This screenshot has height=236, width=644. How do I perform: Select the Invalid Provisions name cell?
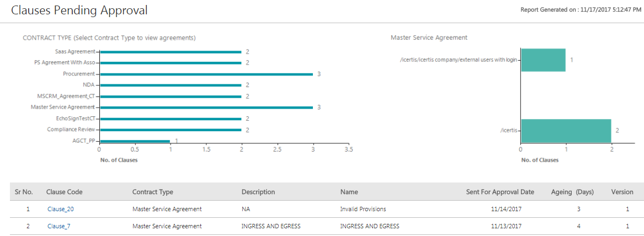(363, 210)
